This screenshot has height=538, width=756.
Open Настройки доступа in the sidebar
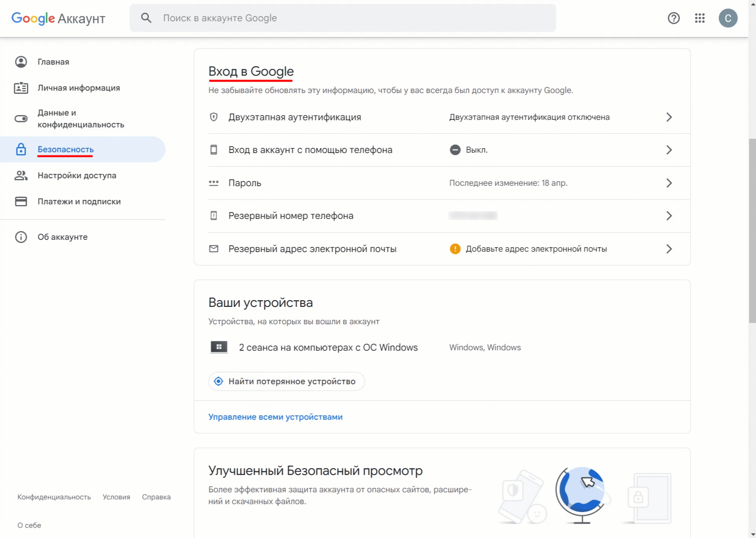76,176
